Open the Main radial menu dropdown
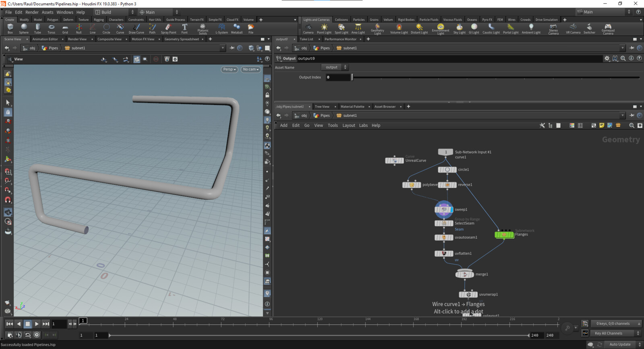The height and width of the screenshot is (349, 644). [x=159, y=12]
